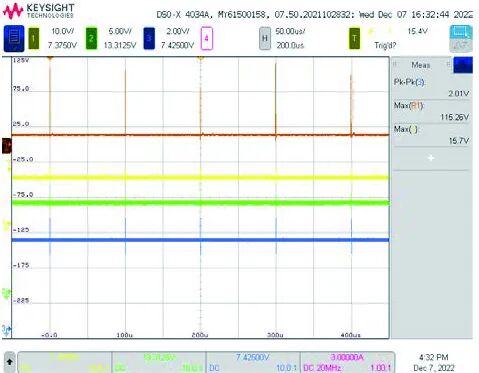This screenshot has height=373, width=479.
Task: Click the channel 1 offset 7.3750V
Action: 62,45
